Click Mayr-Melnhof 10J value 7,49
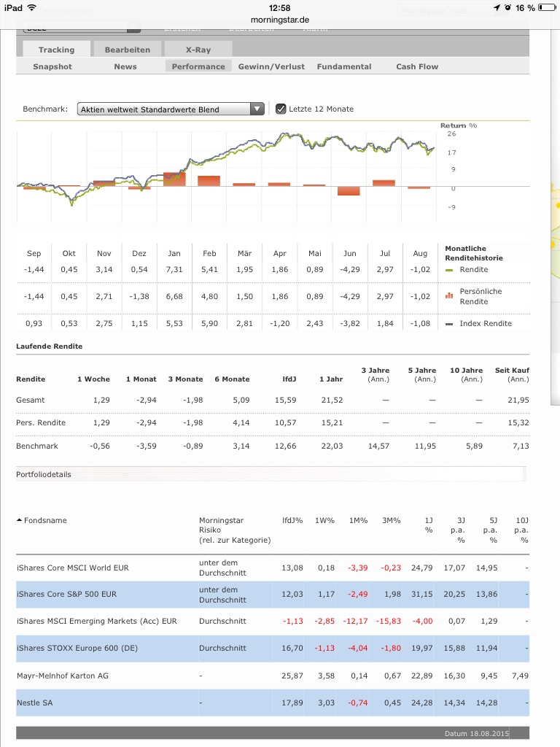560x747 pixels. click(520, 676)
